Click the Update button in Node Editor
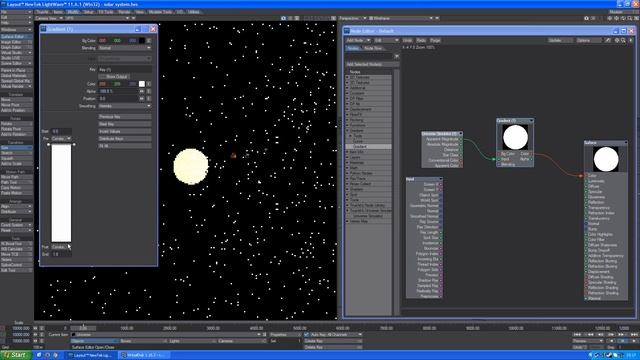This screenshot has height=360, width=640. point(560,40)
